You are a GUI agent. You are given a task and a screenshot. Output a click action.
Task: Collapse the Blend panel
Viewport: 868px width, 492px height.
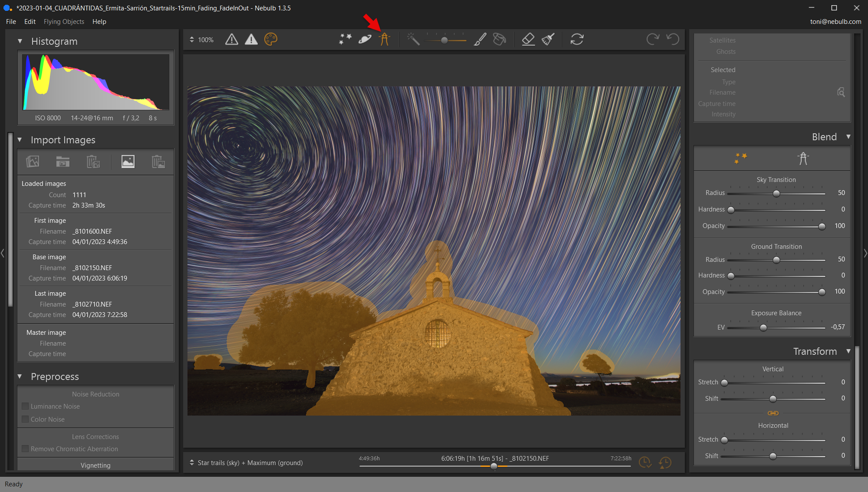(848, 137)
